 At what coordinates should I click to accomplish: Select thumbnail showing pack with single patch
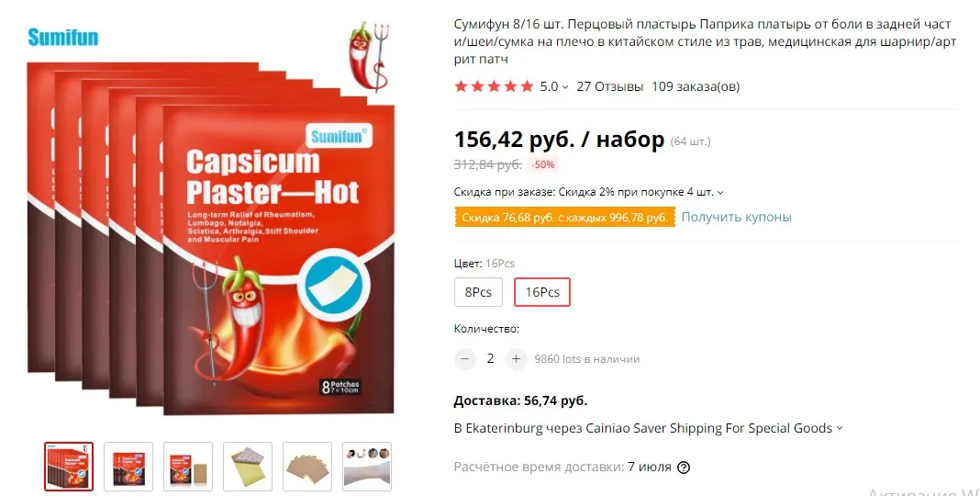[x=188, y=467]
